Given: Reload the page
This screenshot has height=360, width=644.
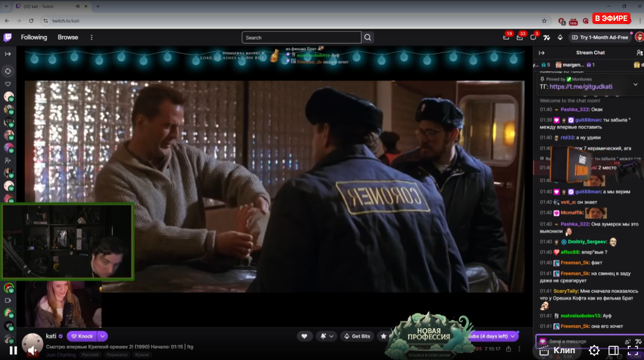Looking at the screenshot, I should (31, 21).
